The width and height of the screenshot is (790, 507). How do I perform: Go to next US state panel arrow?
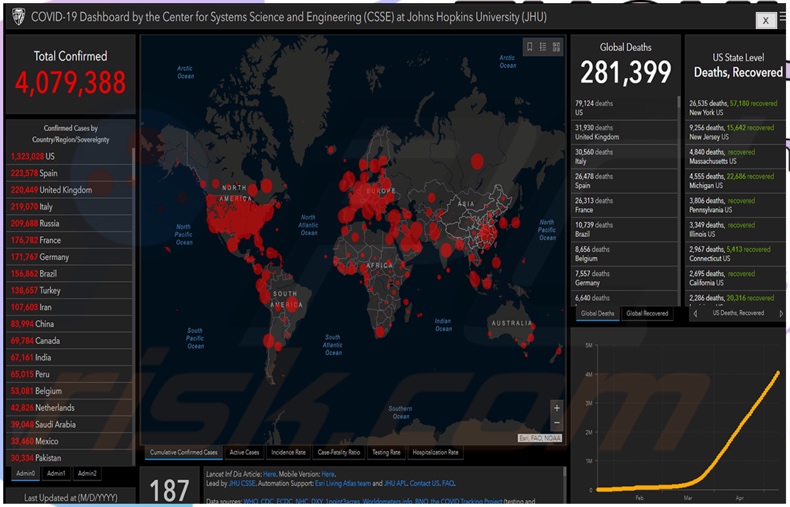[781, 313]
